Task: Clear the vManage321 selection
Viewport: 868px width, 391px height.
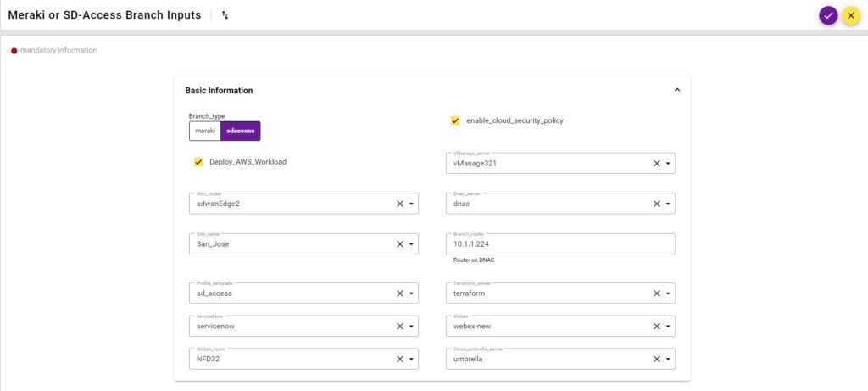Action: click(x=657, y=164)
